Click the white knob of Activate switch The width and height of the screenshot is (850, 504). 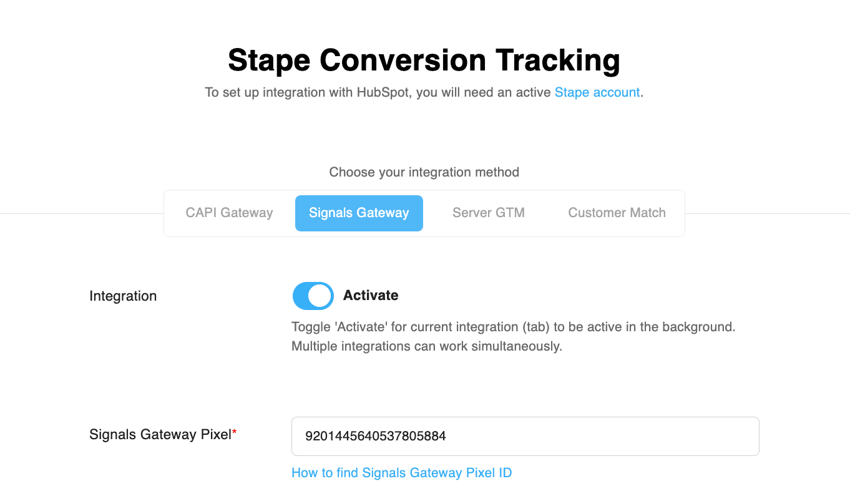coord(320,296)
